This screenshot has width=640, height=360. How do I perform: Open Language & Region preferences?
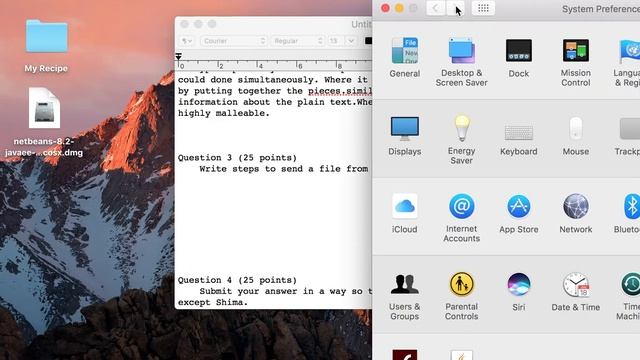627,62
